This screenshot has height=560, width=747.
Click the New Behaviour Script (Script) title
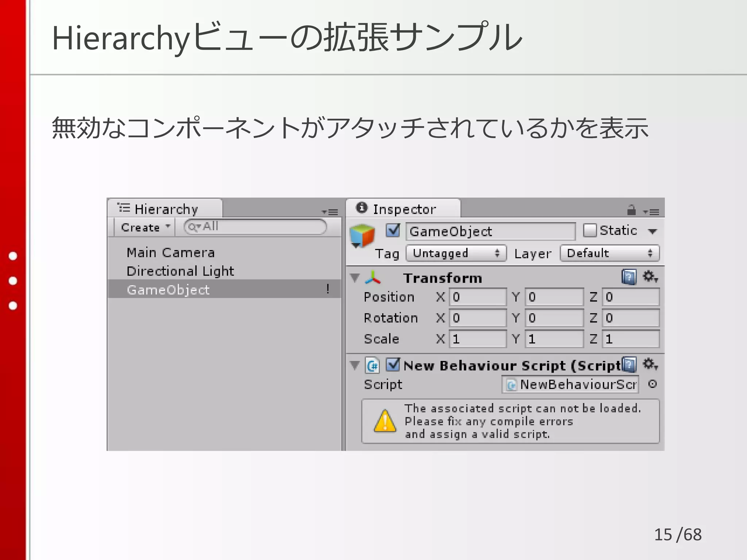[512, 365]
